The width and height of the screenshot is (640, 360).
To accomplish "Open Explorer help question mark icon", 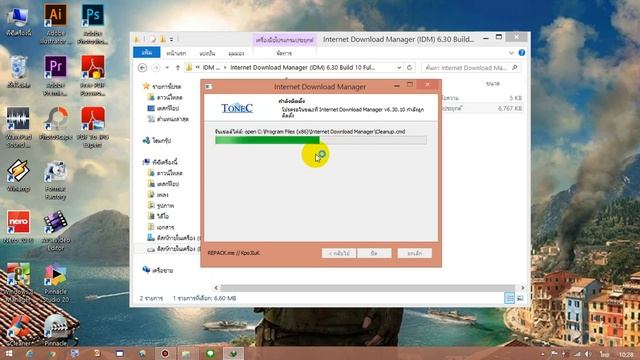I will point(522,53).
